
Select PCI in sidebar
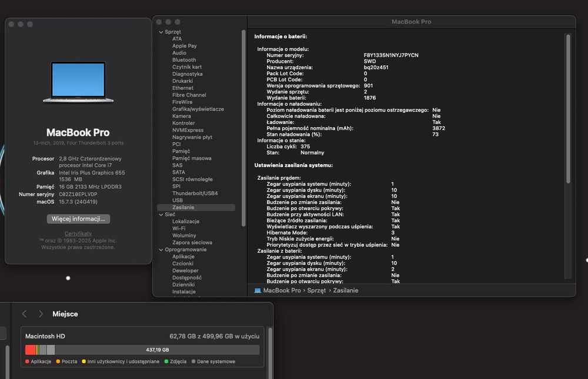[176, 145]
